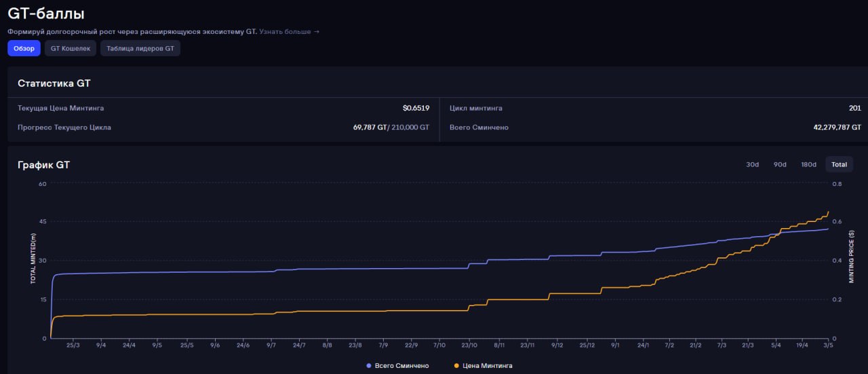Click the cycle progress 69,787 GT value

click(369, 127)
